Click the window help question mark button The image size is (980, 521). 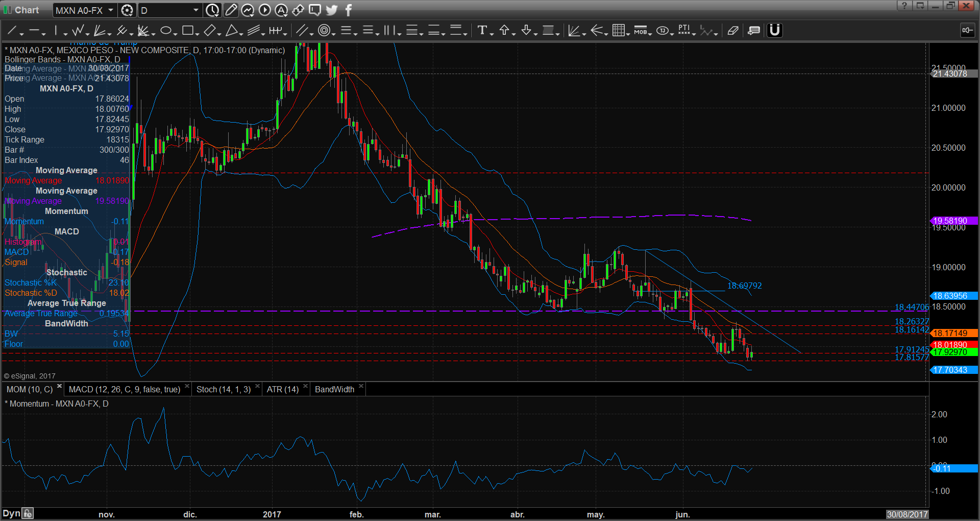(x=904, y=6)
